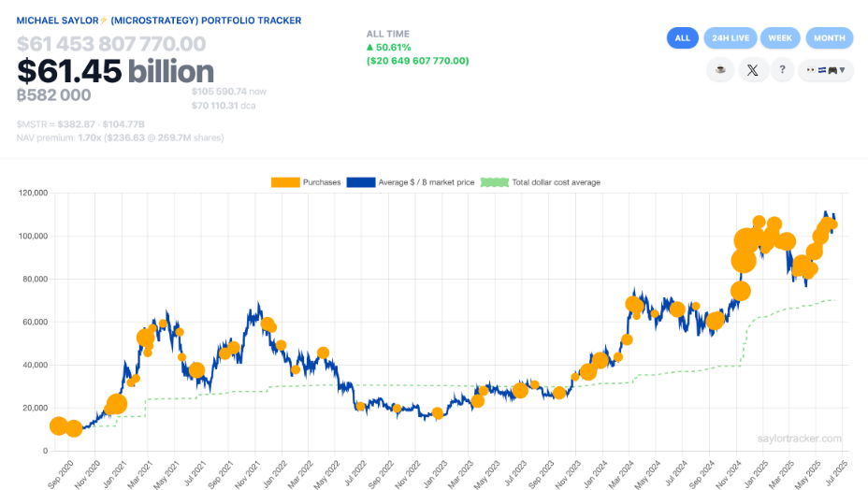Click the NAV premium 1.70x text
868x490 pixels.
pyautogui.click(x=120, y=137)
